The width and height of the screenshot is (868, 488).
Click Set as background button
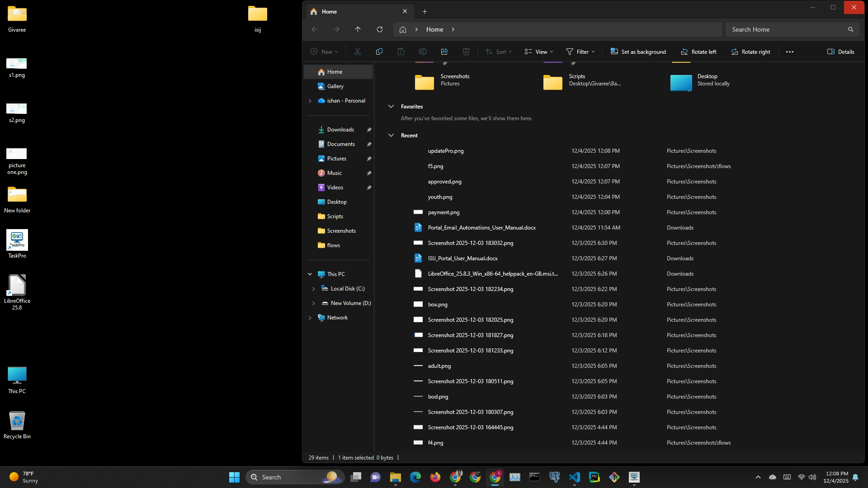(638, 52)
